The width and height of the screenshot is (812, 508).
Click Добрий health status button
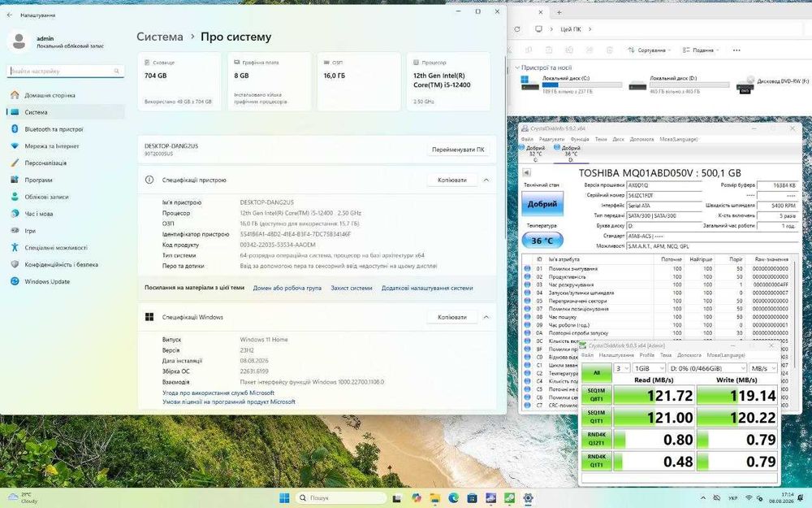542,204
